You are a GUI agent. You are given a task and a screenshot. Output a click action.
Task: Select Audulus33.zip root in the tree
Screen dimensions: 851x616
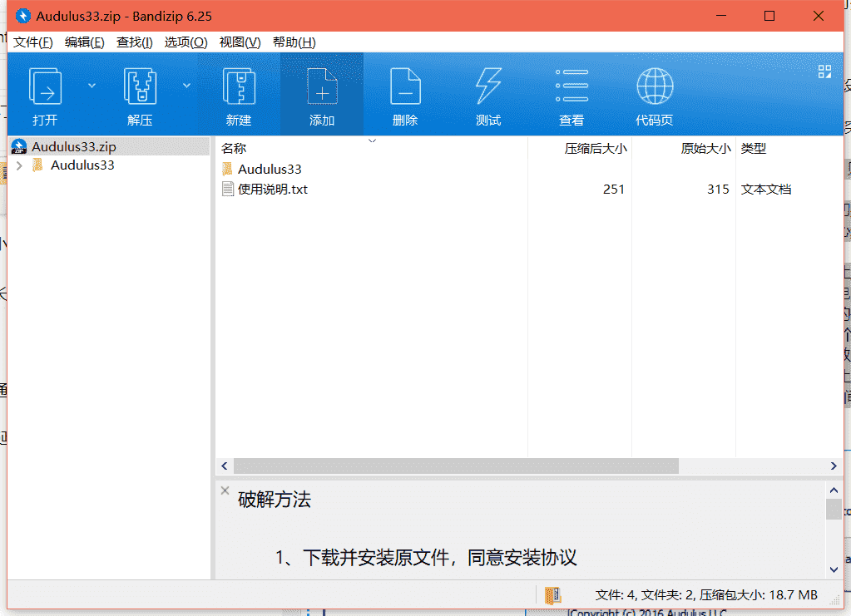[110, 146]
